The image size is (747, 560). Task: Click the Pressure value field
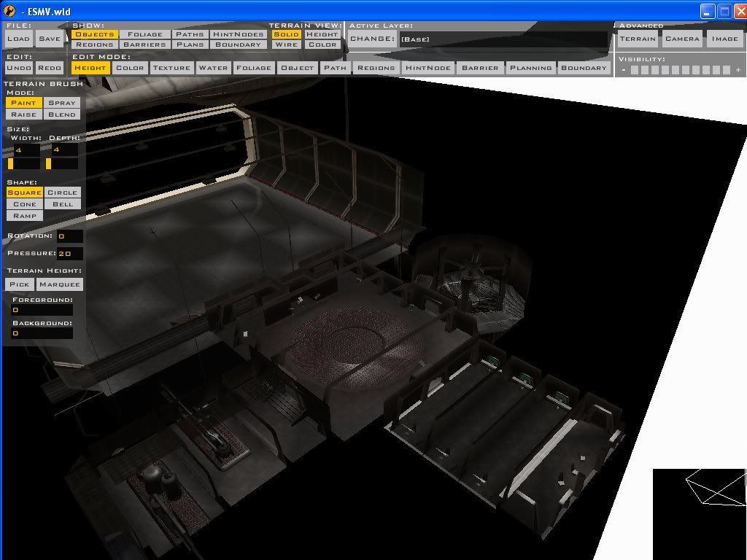[69, 253]
